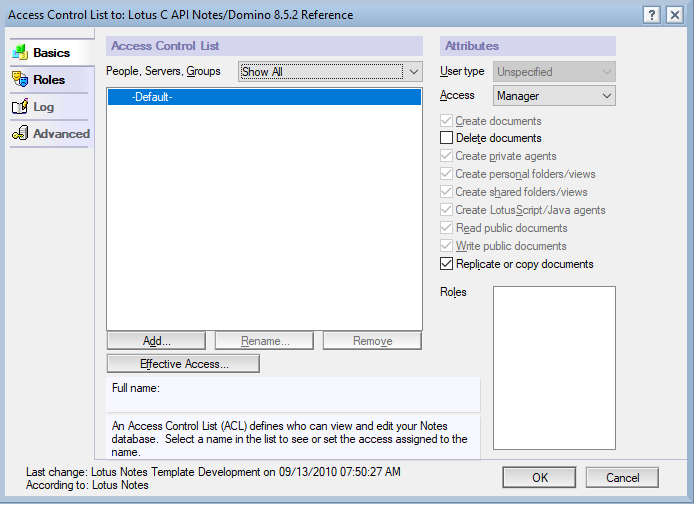
Task: Open the Basics panel label
Action: [51, 53]
